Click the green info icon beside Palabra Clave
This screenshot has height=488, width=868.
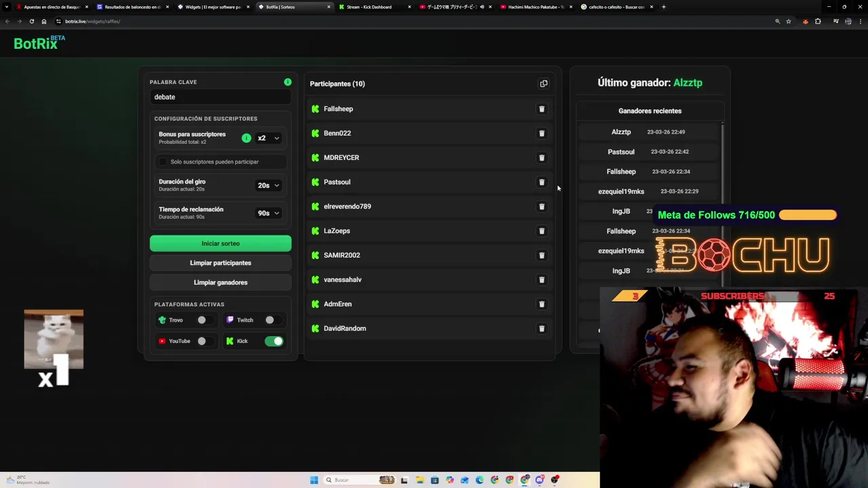(x=288, y=82)
